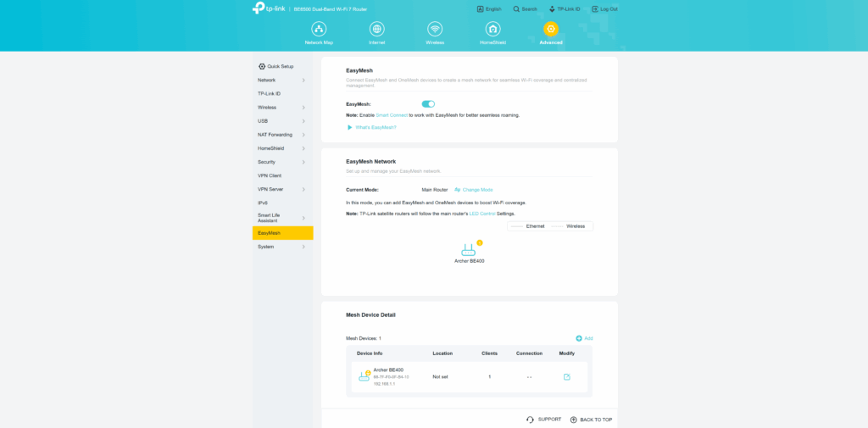The width and height of the screenshot is (868, 428).
Task: Click BACK TO TOP link
Action: (x=596, y=420)
